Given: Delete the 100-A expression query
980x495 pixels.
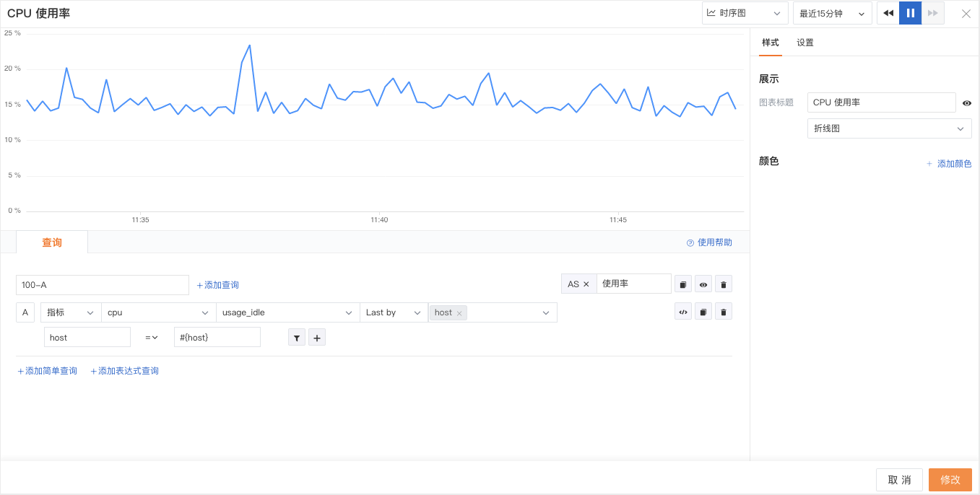Looking at the screenshot, I should click(x=724, y=284).
